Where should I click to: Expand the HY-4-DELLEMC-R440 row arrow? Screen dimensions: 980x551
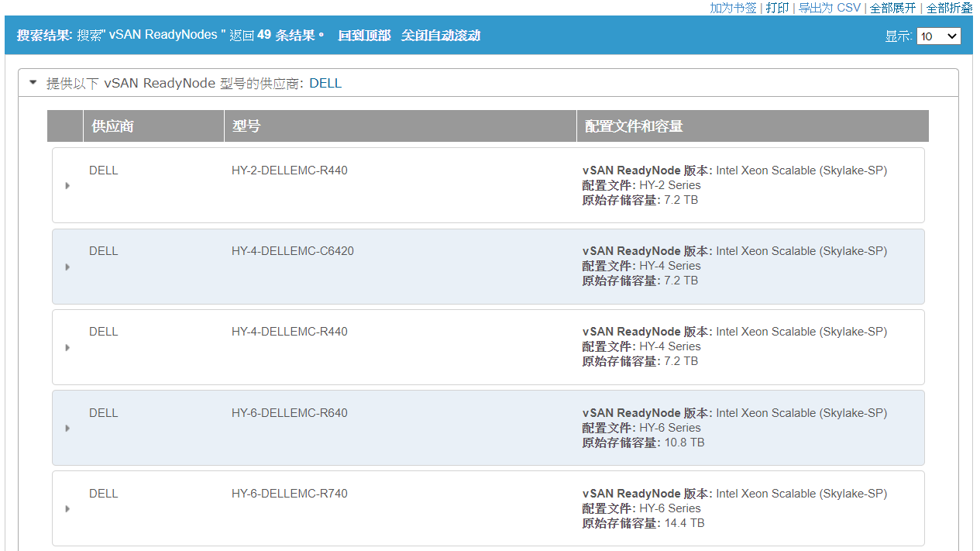[x=67, y=347]
